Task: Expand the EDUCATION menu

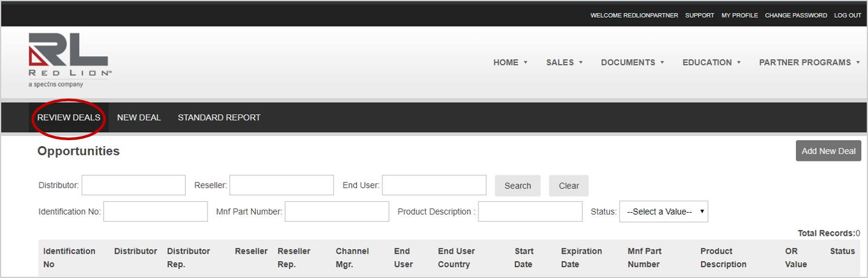Action: point(711,62)
